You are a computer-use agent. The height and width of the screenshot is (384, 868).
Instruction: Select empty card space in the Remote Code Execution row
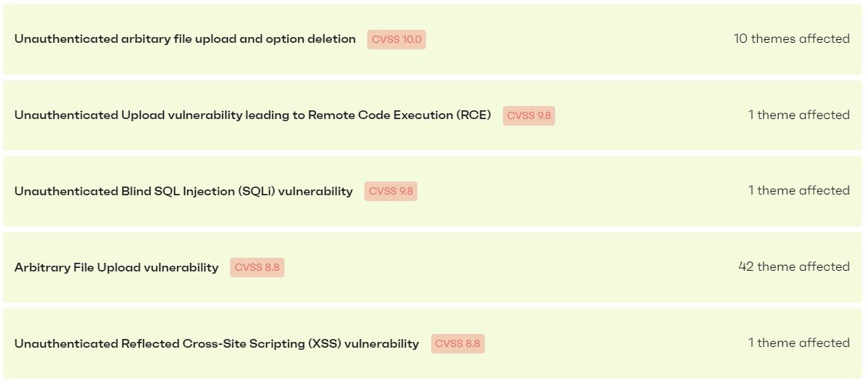pos(653,115)
